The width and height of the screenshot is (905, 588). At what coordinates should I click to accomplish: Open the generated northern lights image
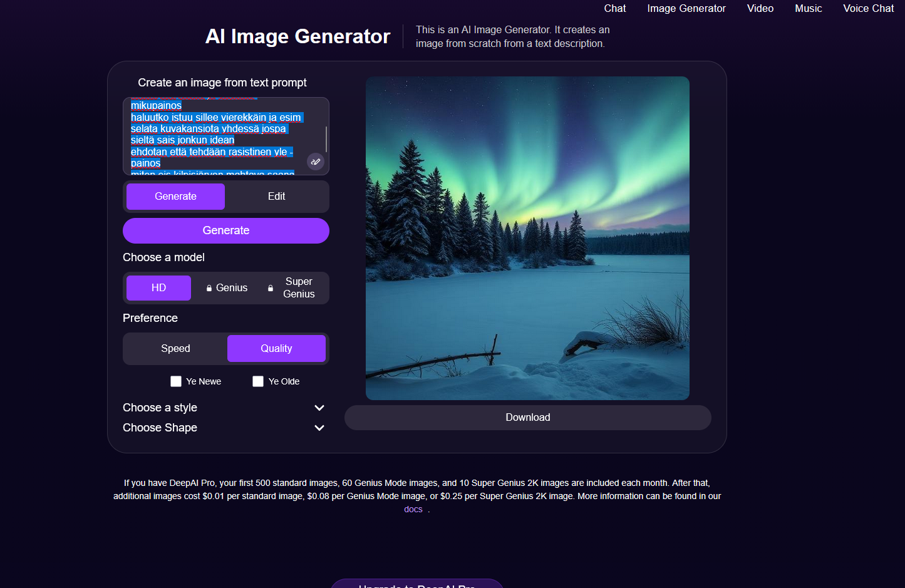[527, 238]
